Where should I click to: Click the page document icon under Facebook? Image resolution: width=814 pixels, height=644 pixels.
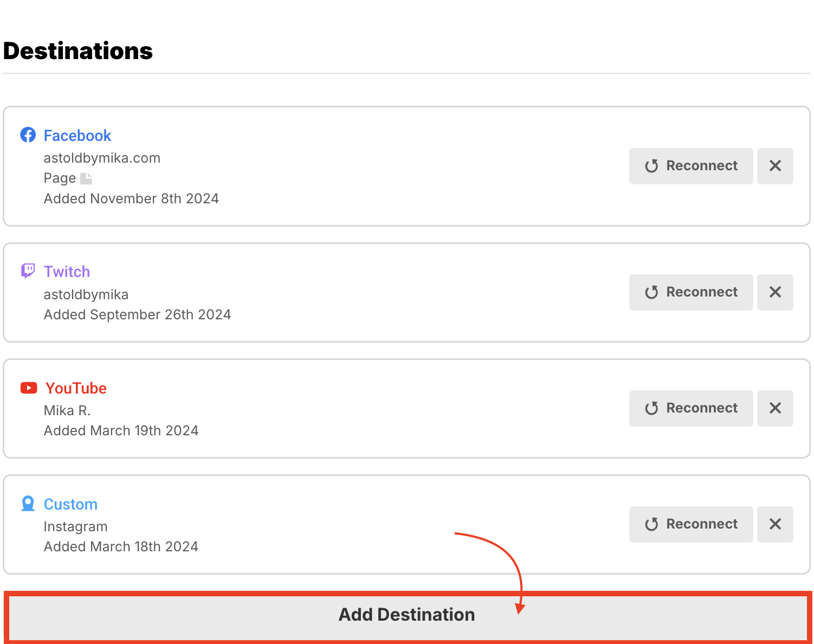[x=86, y=178]
